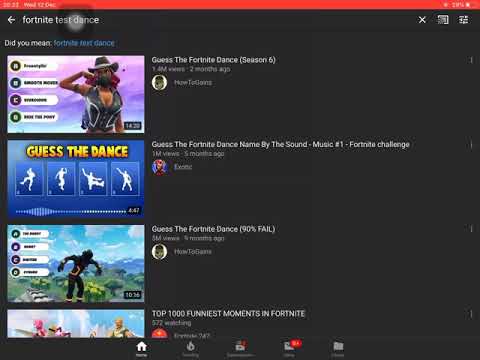Image resolution: width=480 pixels, height=360 pixels.
Task: Open the cast to TV icon
Action: 443,20
